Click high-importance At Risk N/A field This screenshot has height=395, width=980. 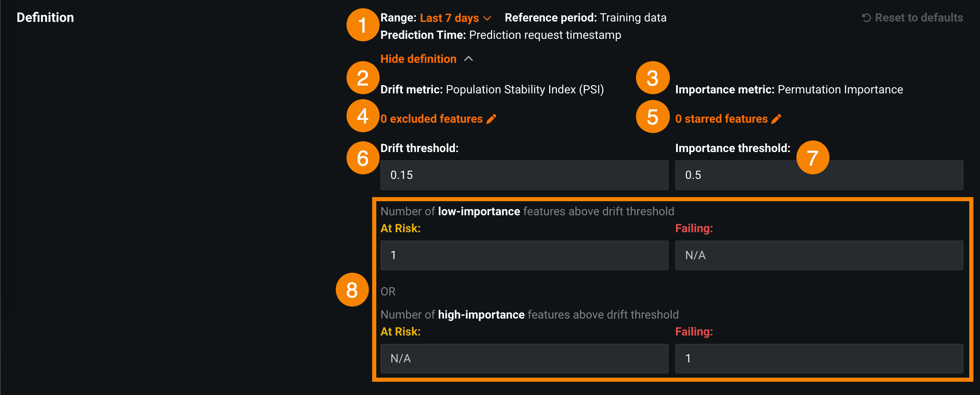click(524, 359)
